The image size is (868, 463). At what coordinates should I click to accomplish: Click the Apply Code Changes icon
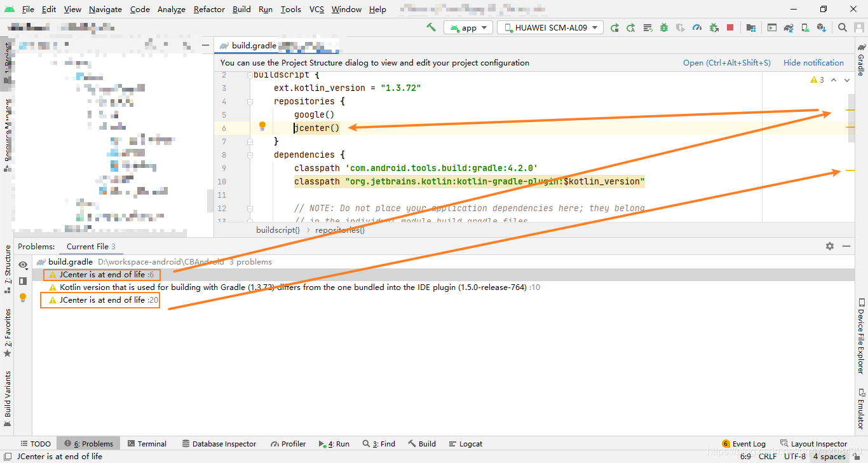click(648, 27)
